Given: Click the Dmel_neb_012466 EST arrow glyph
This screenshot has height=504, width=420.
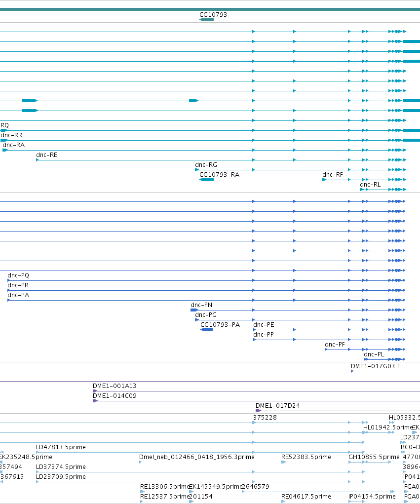Looking at the screenshot, I should [141, 462].
